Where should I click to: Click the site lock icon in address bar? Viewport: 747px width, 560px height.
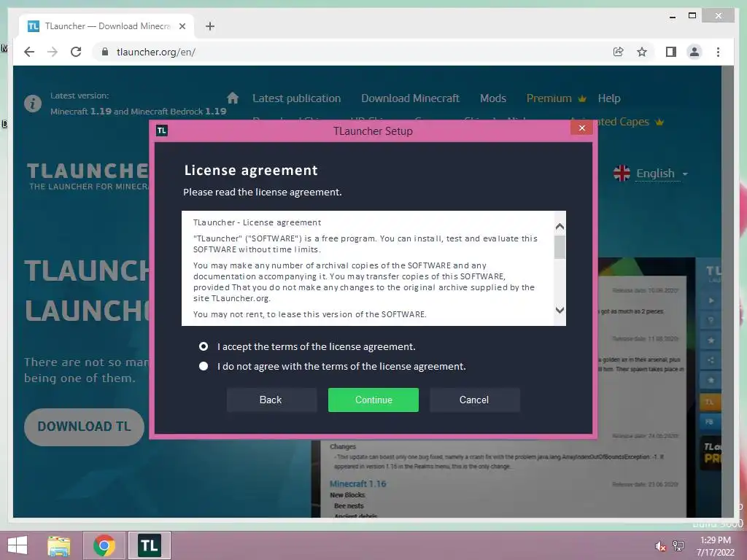click(105, 52)
